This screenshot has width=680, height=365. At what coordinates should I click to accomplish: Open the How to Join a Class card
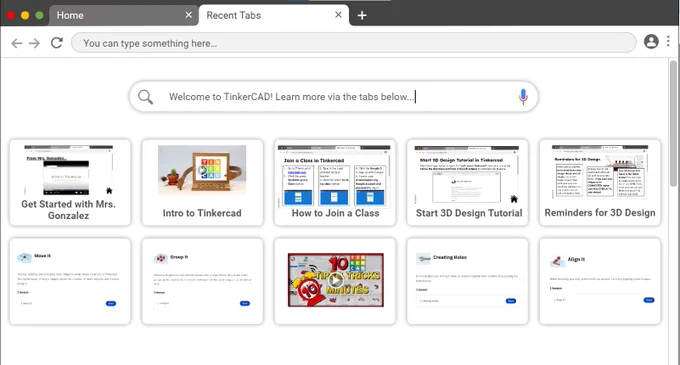335,182
